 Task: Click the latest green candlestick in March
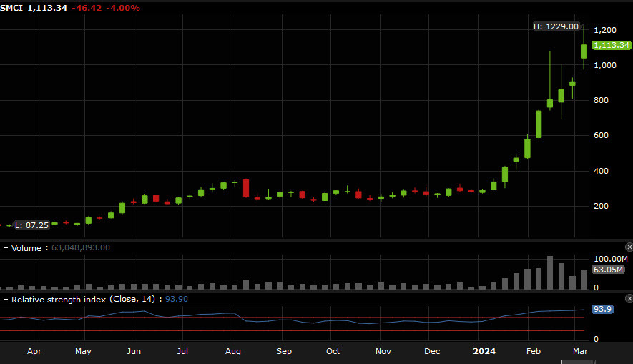584,51
